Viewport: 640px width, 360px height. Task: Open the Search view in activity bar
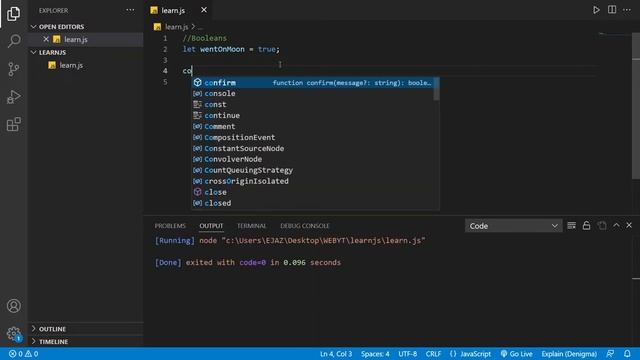pyautogui.click(x=13, y=41)
